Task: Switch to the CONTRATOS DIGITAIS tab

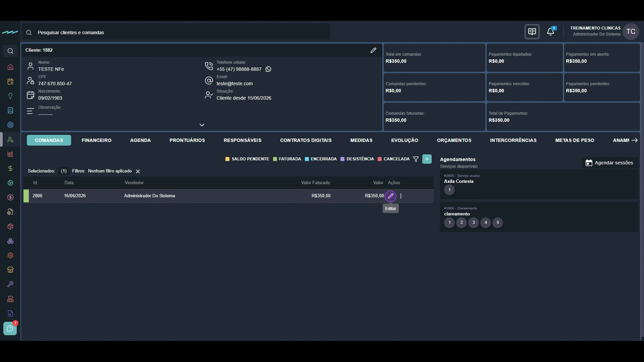Action: click(306, 140)
